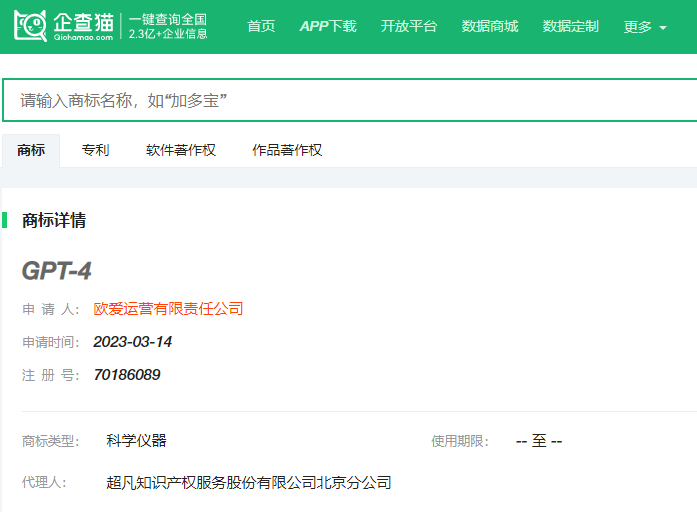Click the 企查猫 brand name text
697x512 pixels.
[84, 22]
